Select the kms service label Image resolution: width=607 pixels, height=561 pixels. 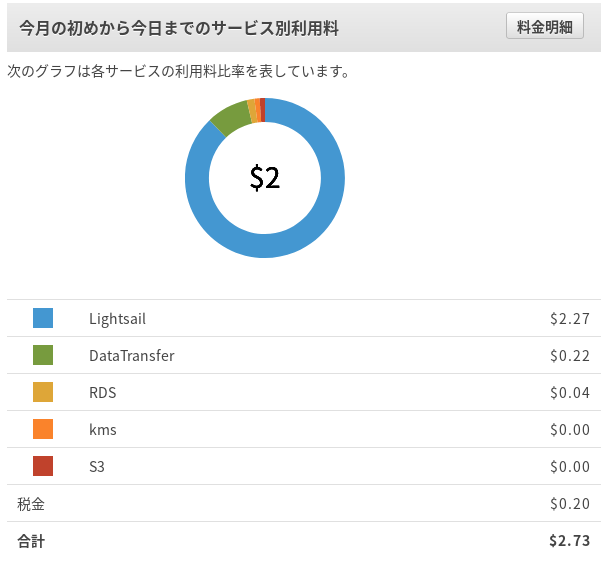[x=103, y=430]
